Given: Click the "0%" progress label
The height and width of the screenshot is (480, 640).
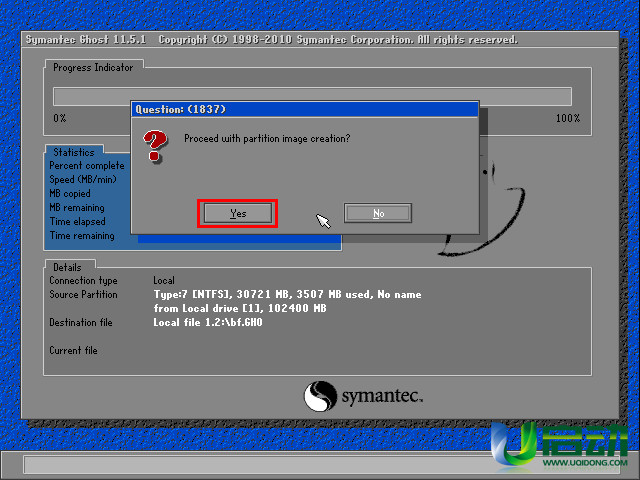Looking at the screenshot, I should [60, 118].
